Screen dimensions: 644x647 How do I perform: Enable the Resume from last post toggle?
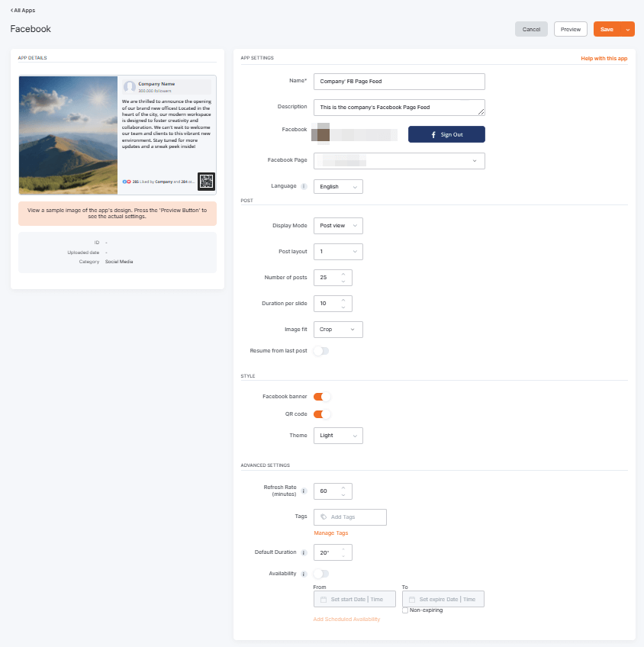(x=321, y=350)
